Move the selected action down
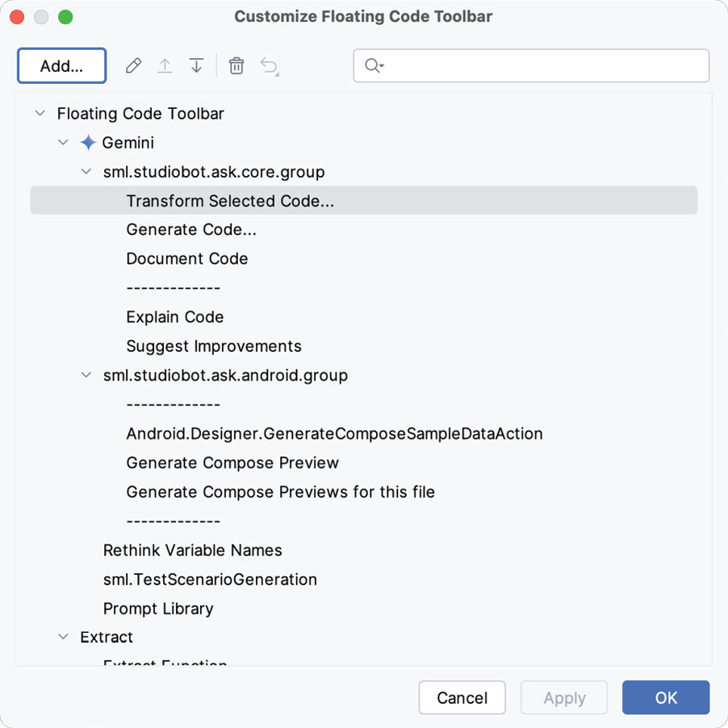The image size is (728, 728). point(196,66)
